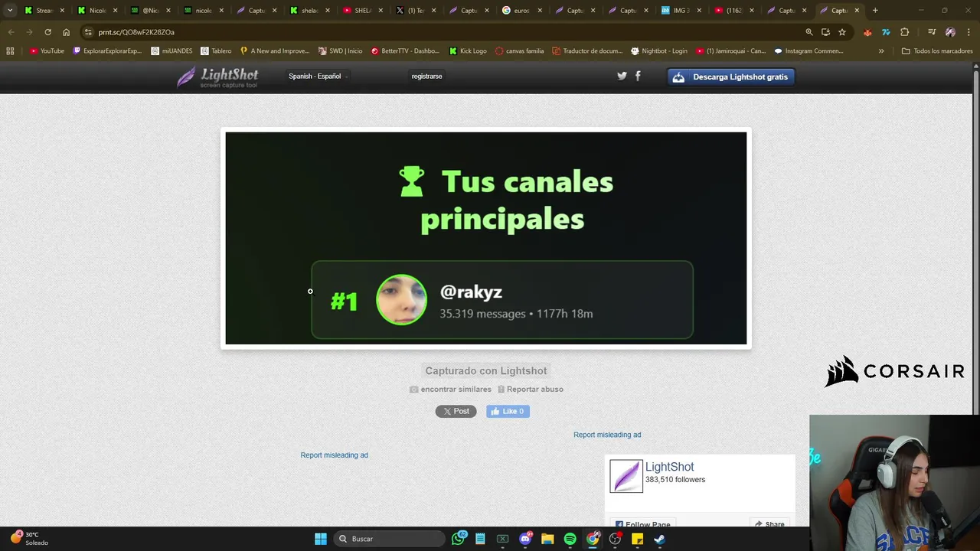Image resolution: width=980 pixels, height=551 pixels.
Task: Open the Nightbot - Login bookmark
Action: click(x=658, y=51)
